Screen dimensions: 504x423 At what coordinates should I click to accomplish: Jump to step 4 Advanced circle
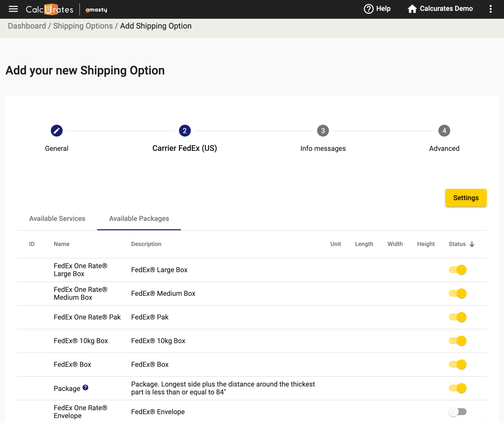click(444, 131)
